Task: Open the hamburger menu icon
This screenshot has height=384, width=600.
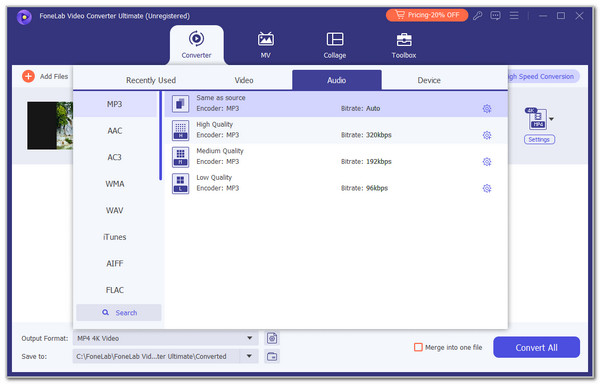Action: tap(514, 16)
